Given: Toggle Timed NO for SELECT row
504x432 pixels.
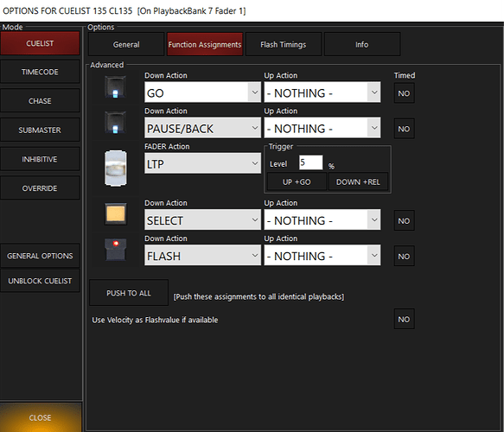Looking at the screenshot, I should click(x=404, y=220).
